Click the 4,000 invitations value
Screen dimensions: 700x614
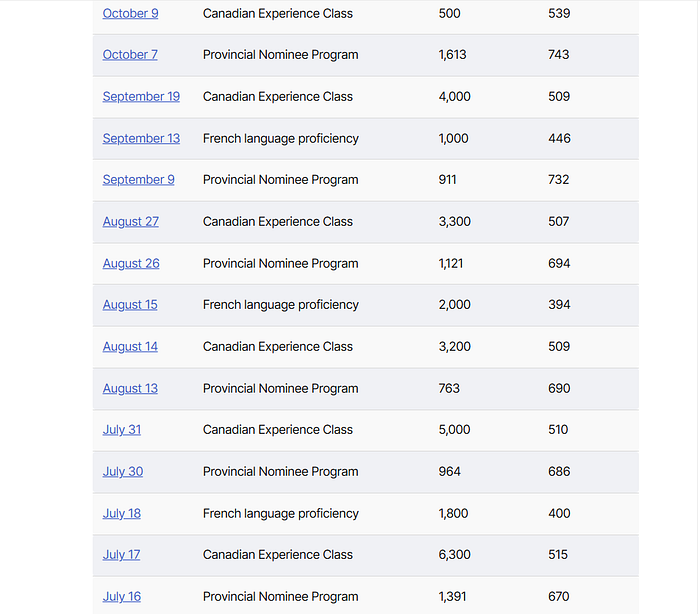click(454, 97)
